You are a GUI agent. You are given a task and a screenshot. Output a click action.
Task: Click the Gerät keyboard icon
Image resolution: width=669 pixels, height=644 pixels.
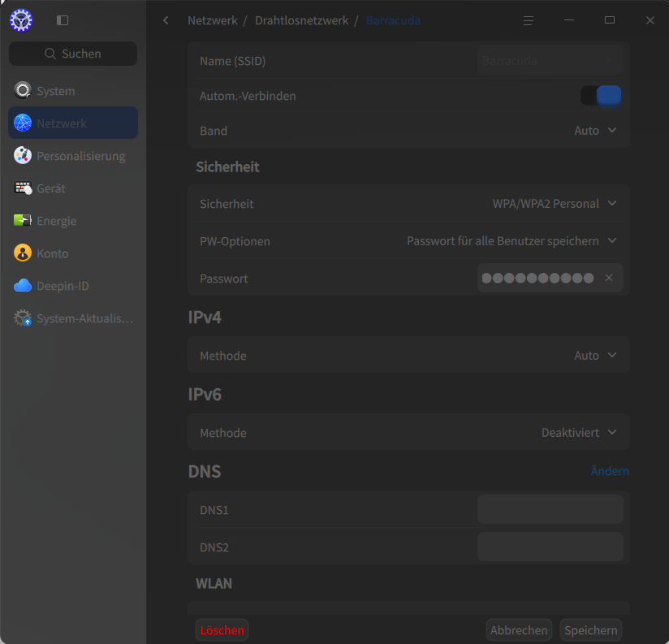[23, 188]
